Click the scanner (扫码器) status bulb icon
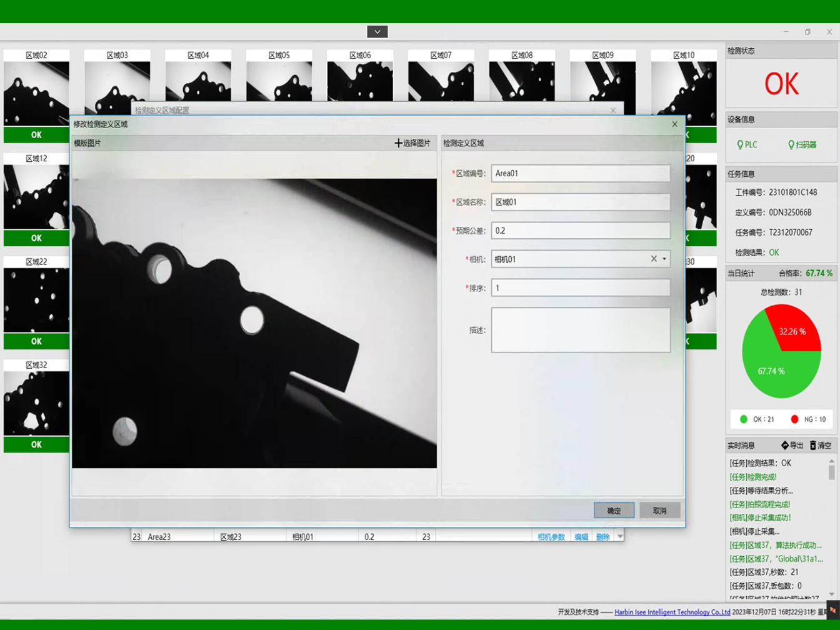Screen dimensions: 840x630 pos(791,145)
